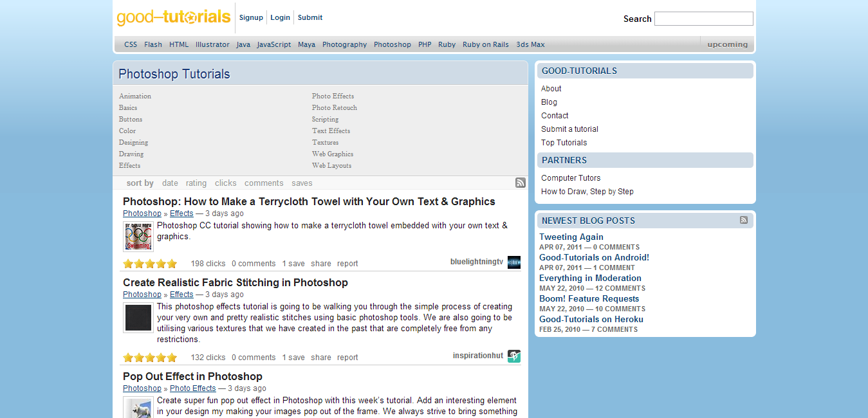Open the Tweeting Again blog post
The width and height of the screenshot is (868, 418).
click(571, 237)
